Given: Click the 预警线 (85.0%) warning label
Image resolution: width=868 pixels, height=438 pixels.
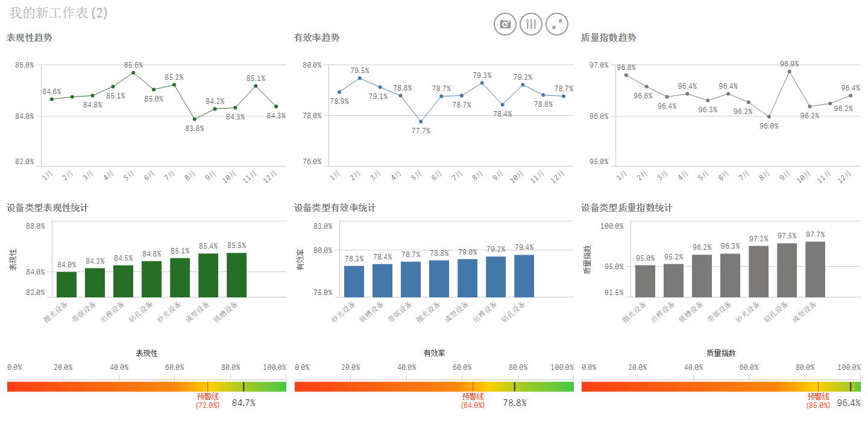Looking at the screenshot, I should 819,401.
